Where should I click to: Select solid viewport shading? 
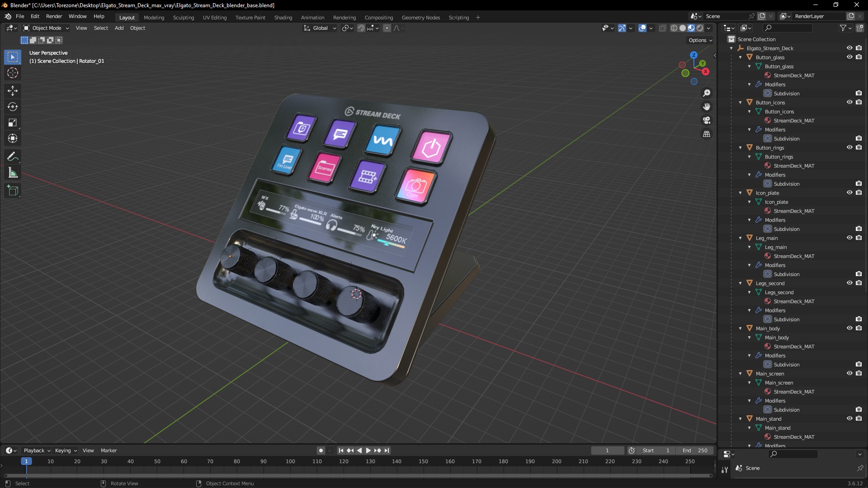[x=682, y=28]
